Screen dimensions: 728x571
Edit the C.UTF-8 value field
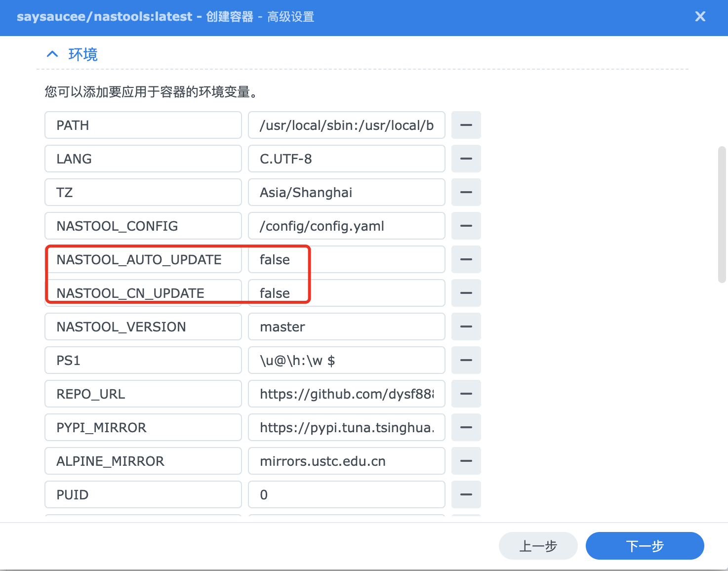coord(347,159)
